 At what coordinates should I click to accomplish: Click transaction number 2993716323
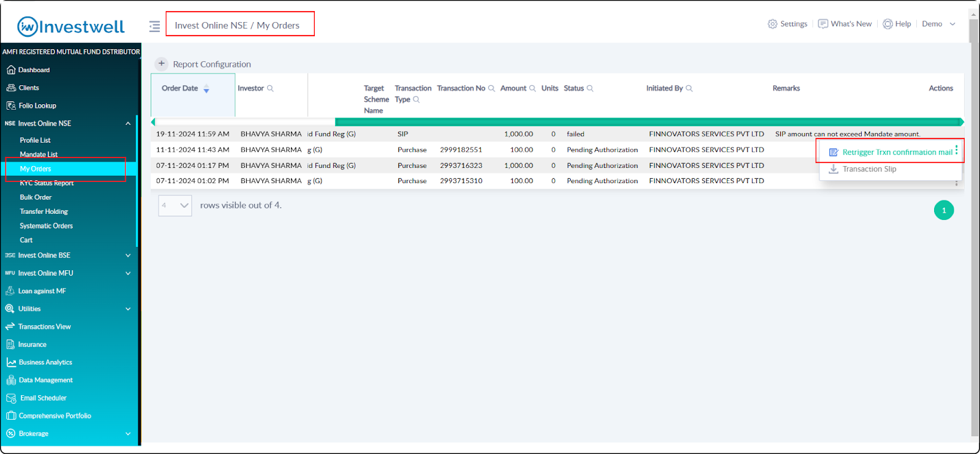[x=461, y=165]
